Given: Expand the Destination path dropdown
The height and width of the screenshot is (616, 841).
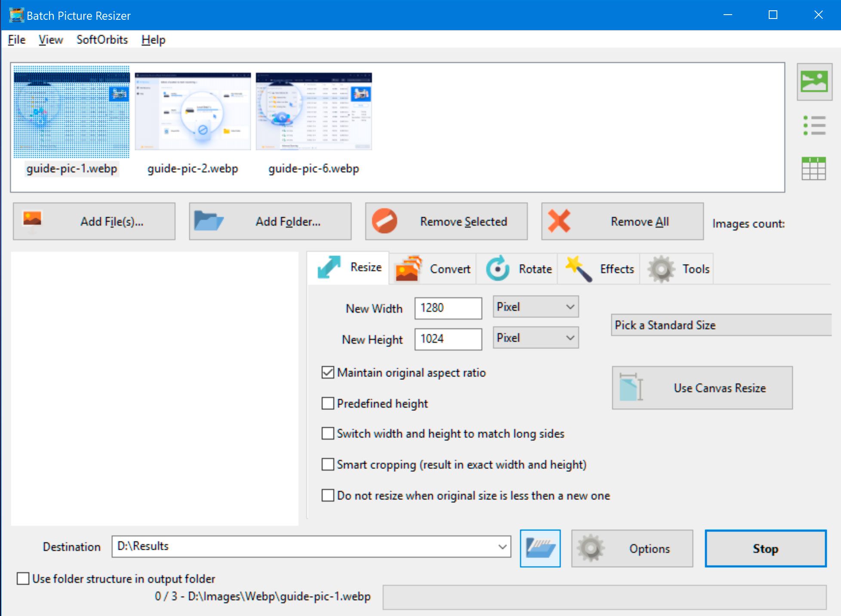Looking at the screenshot, I should (x=502, y=546).
